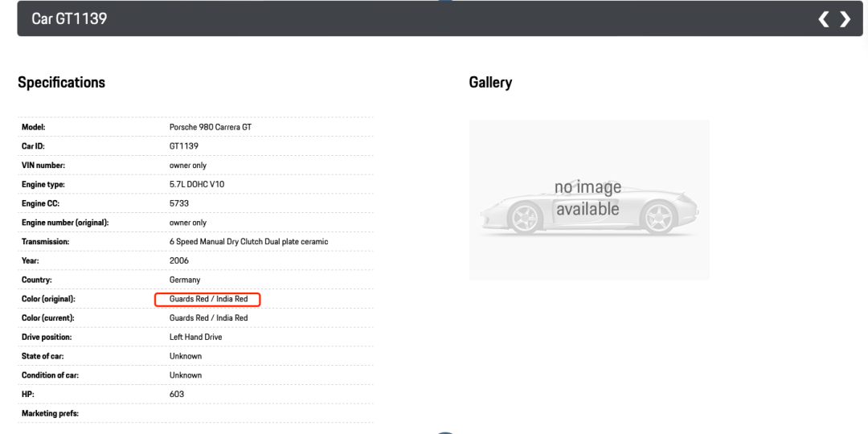Viewport: 868px width, 434px height.
Task: Click the 'State of car:' label
Action: (43, 356)
